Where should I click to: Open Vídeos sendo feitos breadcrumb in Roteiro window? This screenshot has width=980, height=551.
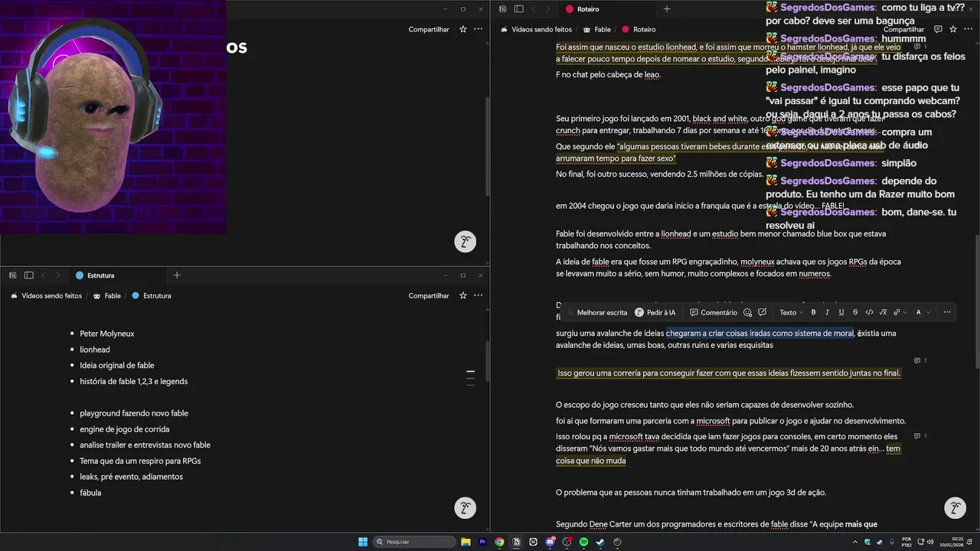coord(536,29)
